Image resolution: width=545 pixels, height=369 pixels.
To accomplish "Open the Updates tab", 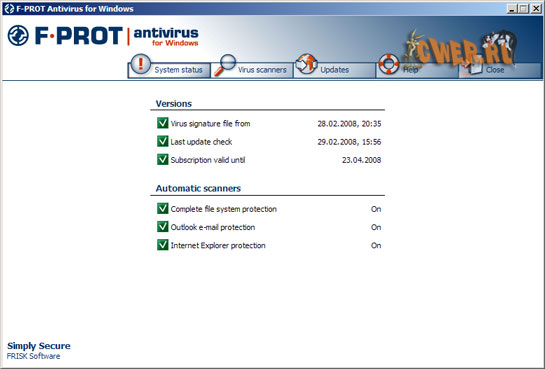I will click(334, 70).
